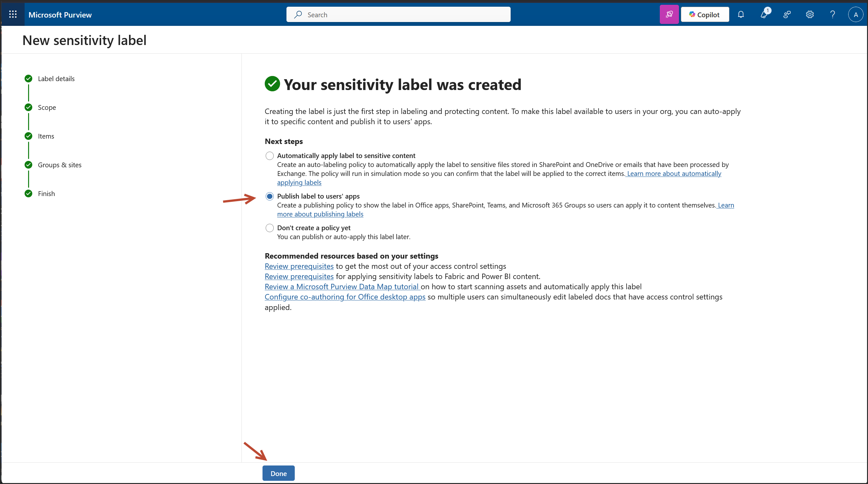Go to the Label details step
The height and width of the screenshot is (484, 868).
(56, 79)
